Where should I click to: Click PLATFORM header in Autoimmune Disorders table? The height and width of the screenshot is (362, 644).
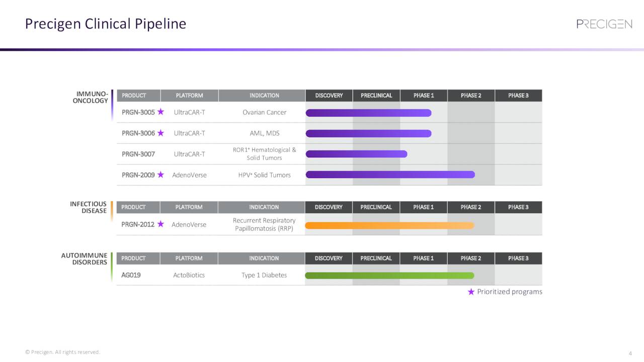click(189, 258)
